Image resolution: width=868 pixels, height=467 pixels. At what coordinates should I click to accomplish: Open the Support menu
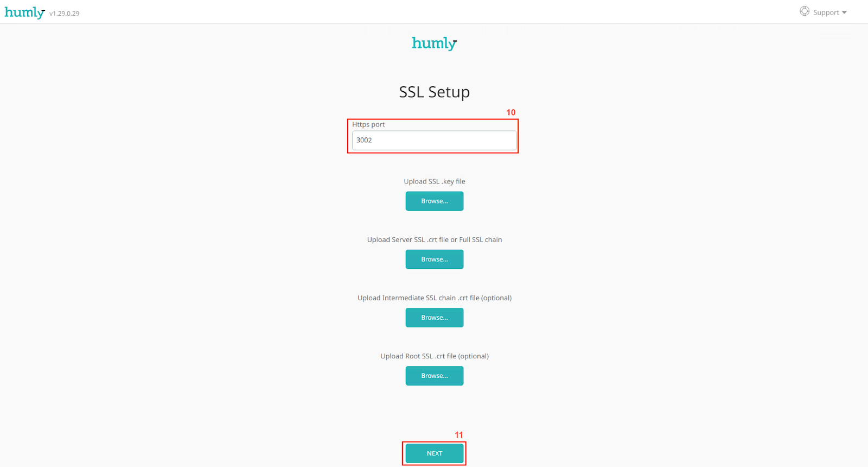point(826,12)
